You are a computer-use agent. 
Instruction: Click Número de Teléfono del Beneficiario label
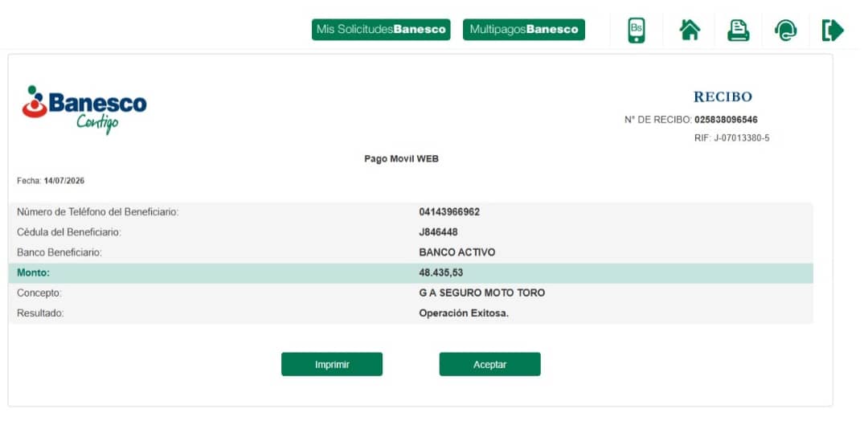(x=98, y=212)
